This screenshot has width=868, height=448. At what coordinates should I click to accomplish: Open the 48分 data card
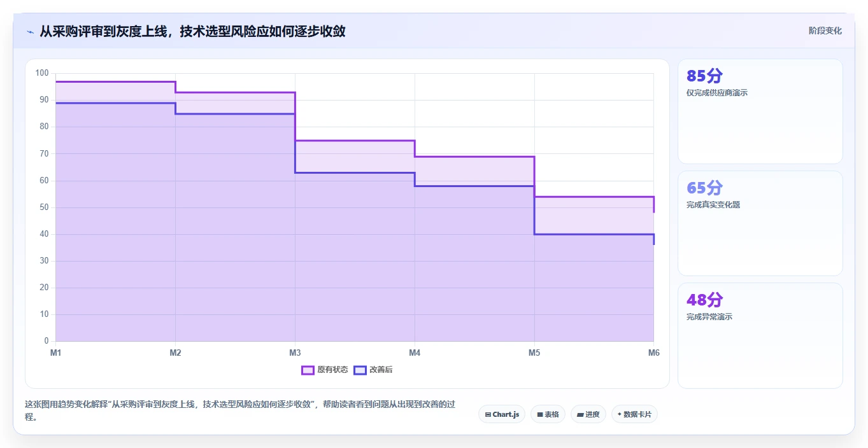(x=760, y=335)
